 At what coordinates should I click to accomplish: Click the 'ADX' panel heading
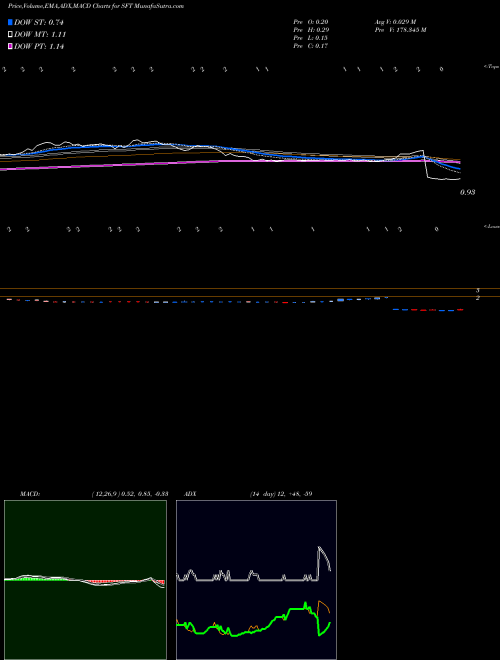190,494
